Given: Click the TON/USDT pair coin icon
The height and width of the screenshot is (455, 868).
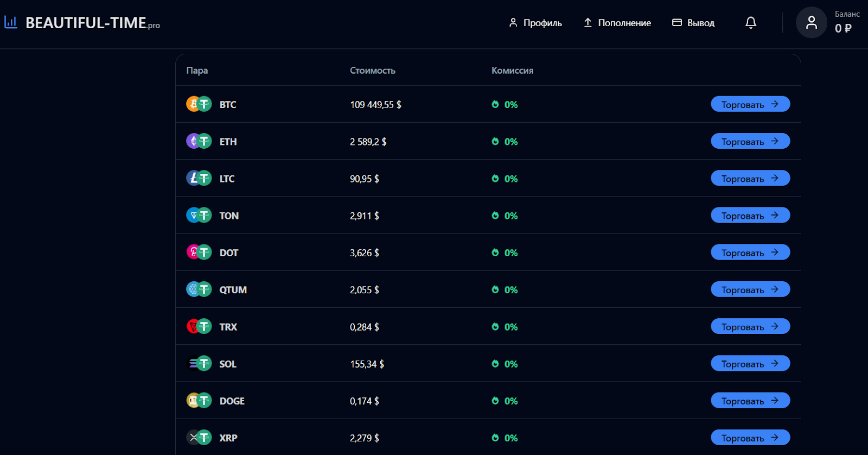Looking at the screenshot, I should pos(199,215).
